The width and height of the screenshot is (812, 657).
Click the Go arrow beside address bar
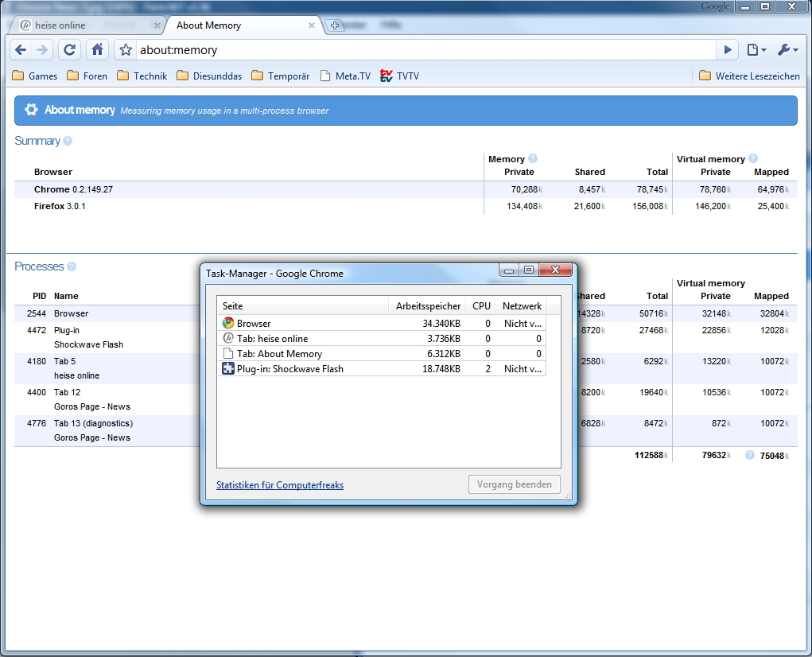[x=728, y=49]
